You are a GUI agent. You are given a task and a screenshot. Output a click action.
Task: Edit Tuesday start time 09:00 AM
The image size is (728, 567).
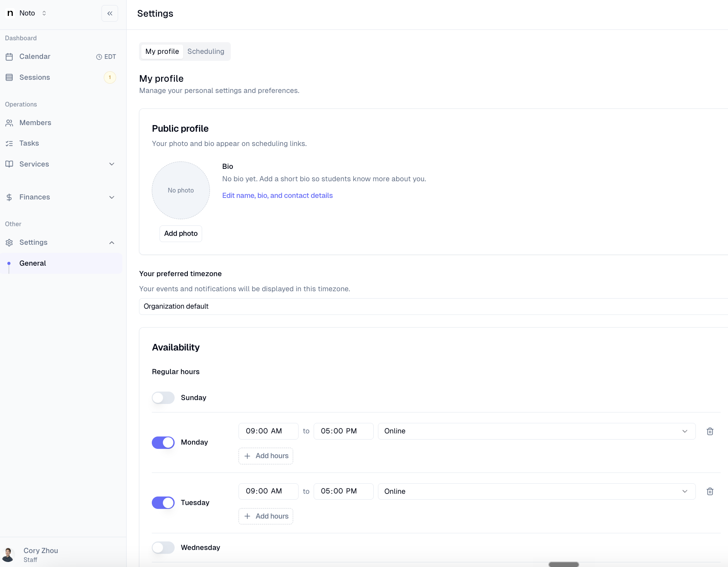click(x=268, y=491)
